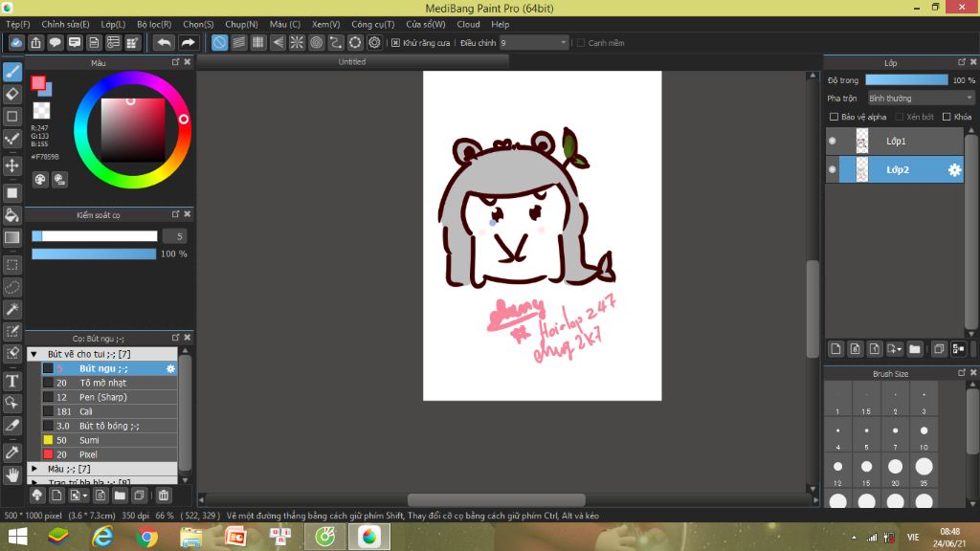The image size is (980, 551).
Task: Check the Khóa layer lock option
Action: pyautogui.click(x=947, y=117)
